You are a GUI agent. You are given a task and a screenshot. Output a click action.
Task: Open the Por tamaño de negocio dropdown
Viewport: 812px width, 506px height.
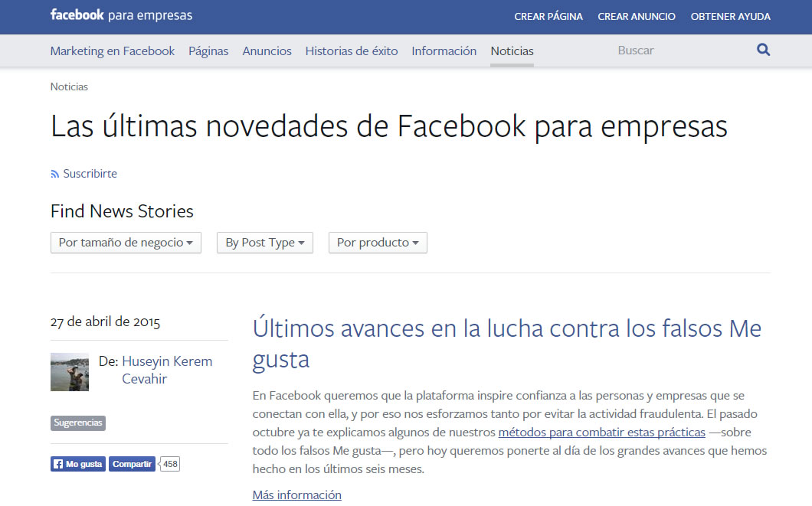click(125, 242)
